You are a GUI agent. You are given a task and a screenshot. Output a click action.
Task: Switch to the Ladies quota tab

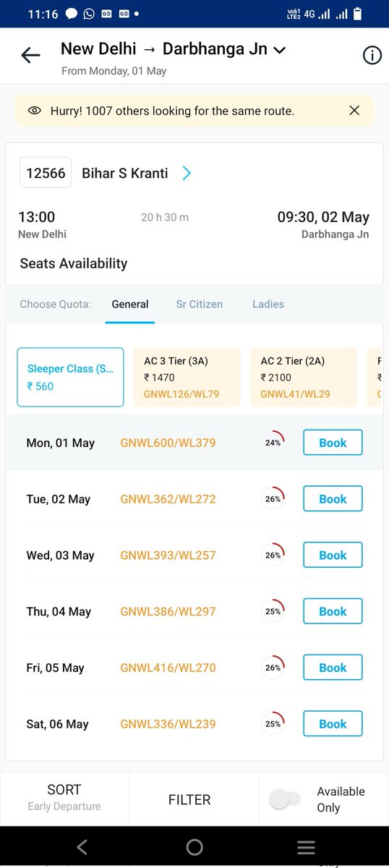268,305
